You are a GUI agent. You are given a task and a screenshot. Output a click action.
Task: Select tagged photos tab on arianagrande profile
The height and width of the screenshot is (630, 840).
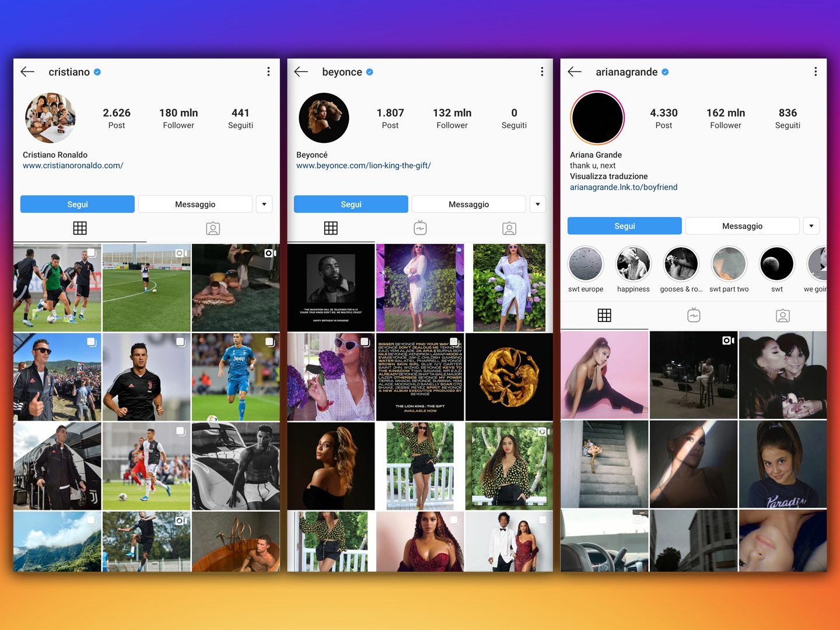pyautogui.click(x=783, y=316)
